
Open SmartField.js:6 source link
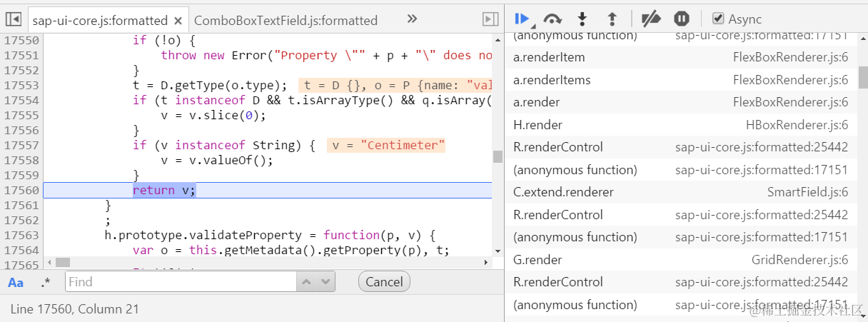tap(807, 192)
